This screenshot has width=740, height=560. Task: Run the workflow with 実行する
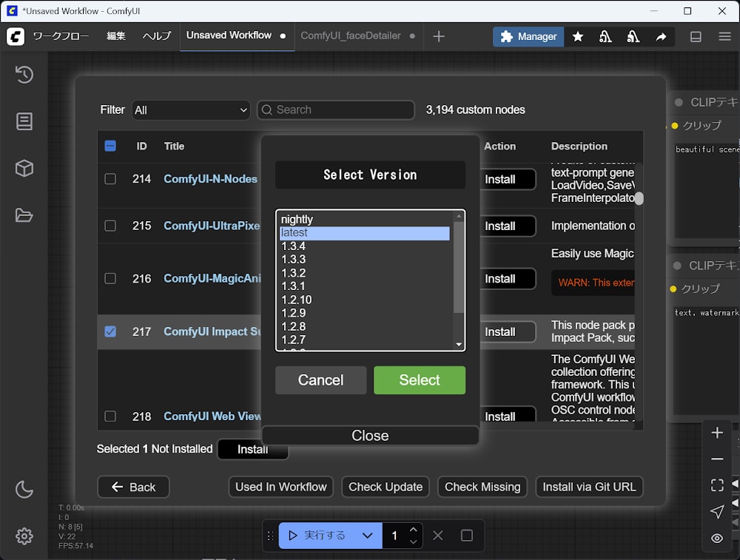pos(317,536)
